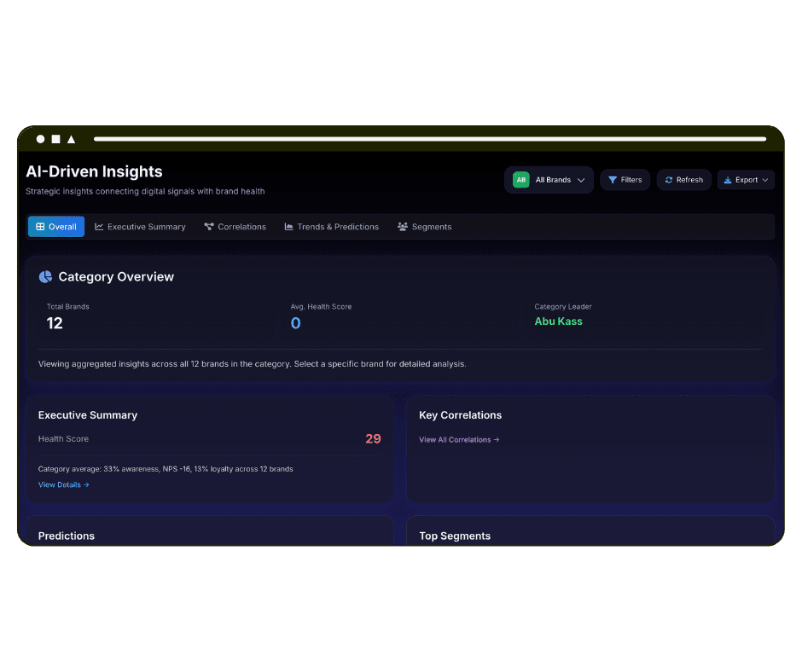Click the node diagram Correlations icon
Image resolution: width=802 pixels, height=672 pixels.
point(209,227)
